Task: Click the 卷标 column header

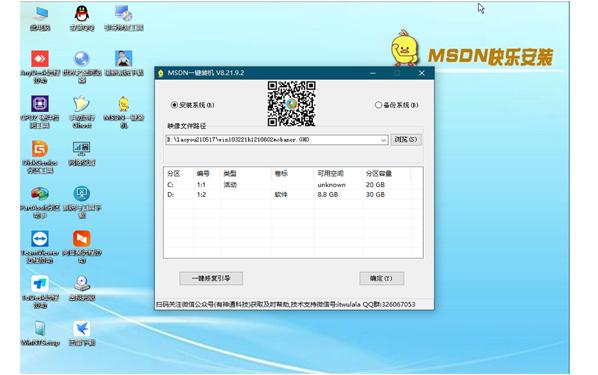Action: pyautogui.click(x=281, y=174)
